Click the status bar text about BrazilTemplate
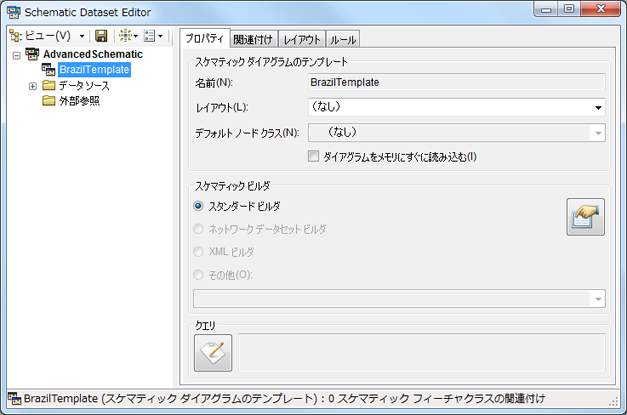This screenshot has width=627, height=415. pyautogui.click(x=284, y=399)
